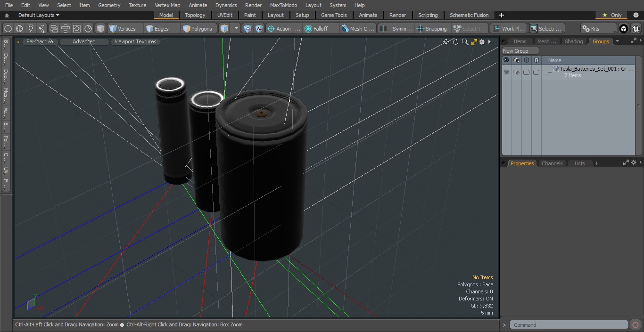Click the second pivot selection cube icon
The image size is (644, 332).
(x=259, y=29)
